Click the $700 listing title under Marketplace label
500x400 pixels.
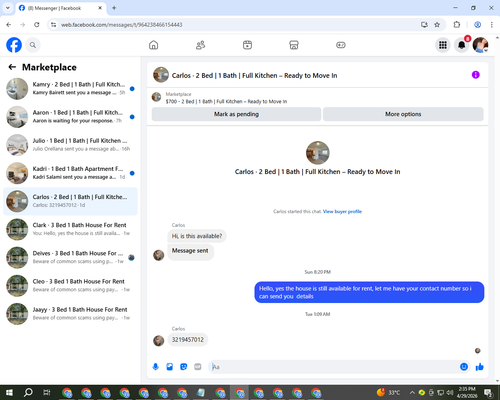pos(226,101)
